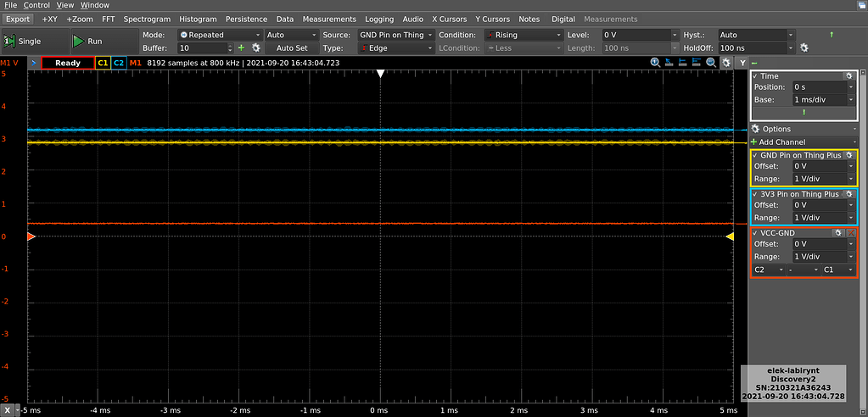Viewport: 868px width, 417px height.
Task: Click the first zoom magnifier icon
Action: click(x=655, y=63)
